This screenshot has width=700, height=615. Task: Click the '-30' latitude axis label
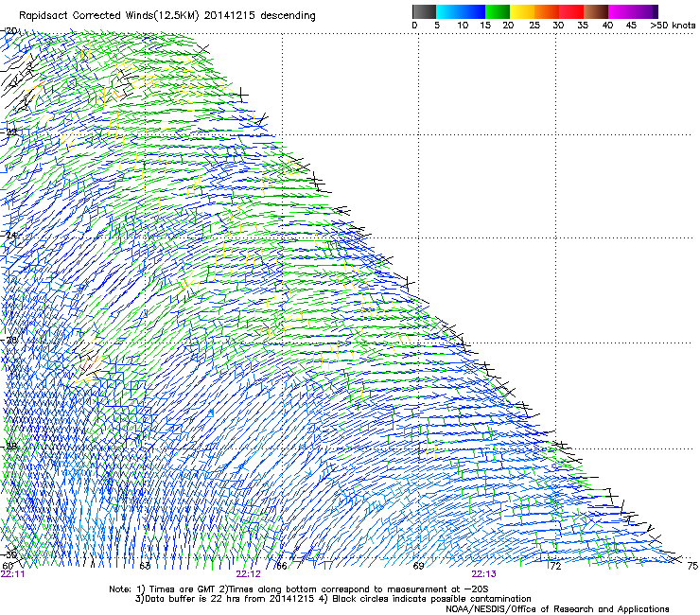point(9,554)
